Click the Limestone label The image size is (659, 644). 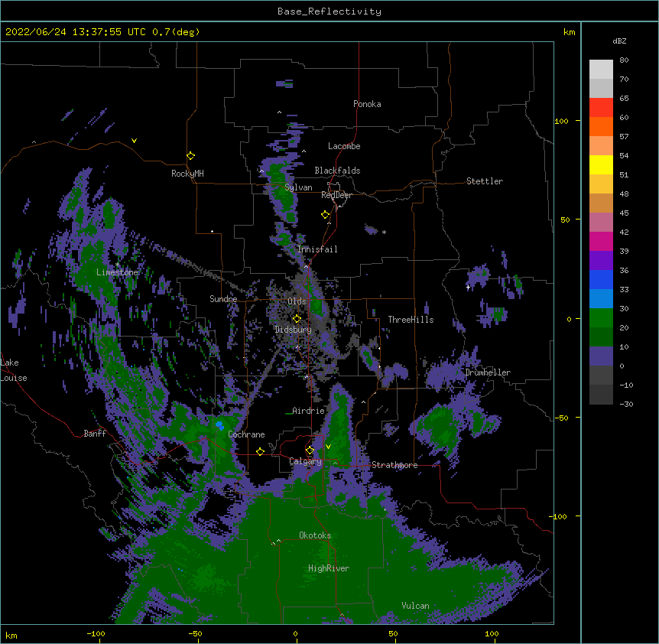click(x=117, y=272)
